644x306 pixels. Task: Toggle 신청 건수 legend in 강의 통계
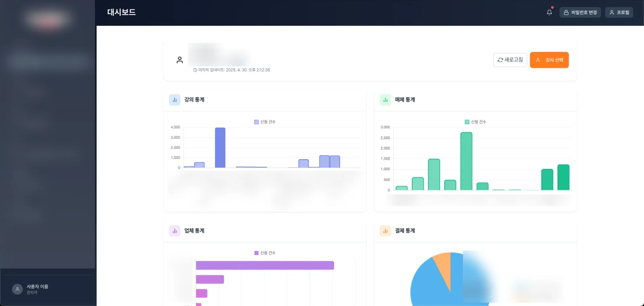coord(265,122)
